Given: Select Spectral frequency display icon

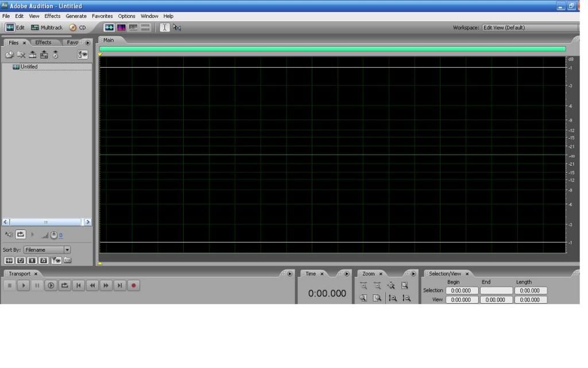Looking at the screenshot, I should [121, 28].
